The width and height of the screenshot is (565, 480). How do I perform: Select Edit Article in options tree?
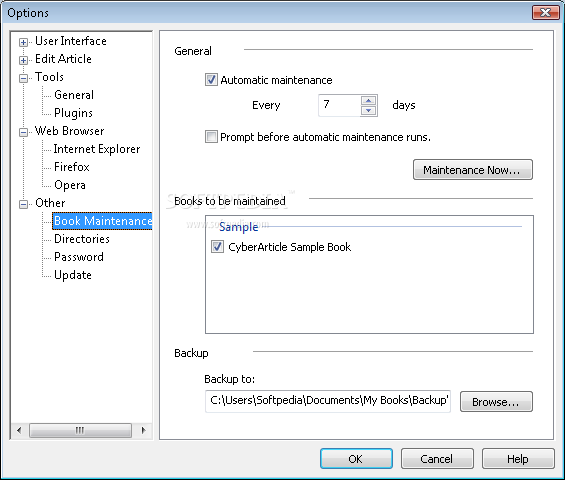[x=63, y=59]
